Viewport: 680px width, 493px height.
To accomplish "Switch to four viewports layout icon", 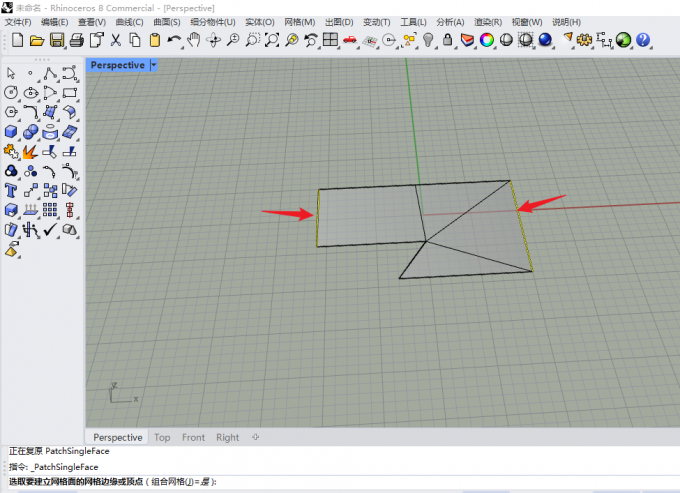I will click(330, 40).
